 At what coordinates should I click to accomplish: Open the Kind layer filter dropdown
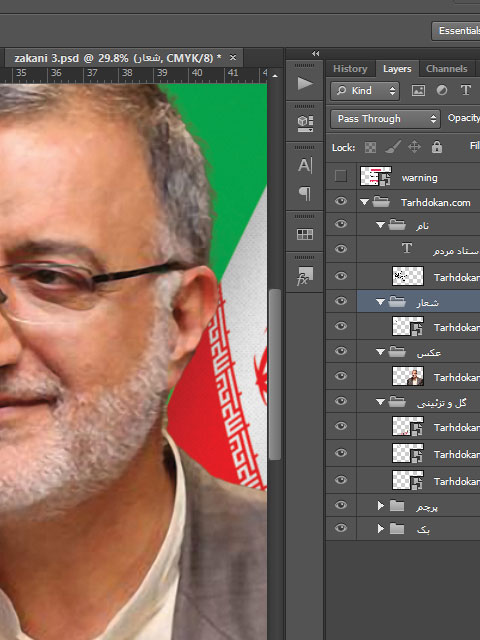[x=365, y=91]
